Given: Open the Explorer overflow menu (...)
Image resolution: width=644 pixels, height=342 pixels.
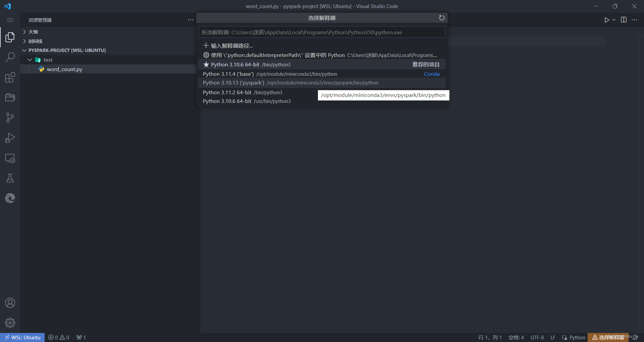Looking at the screenshot, I should (x=191, y=20).
